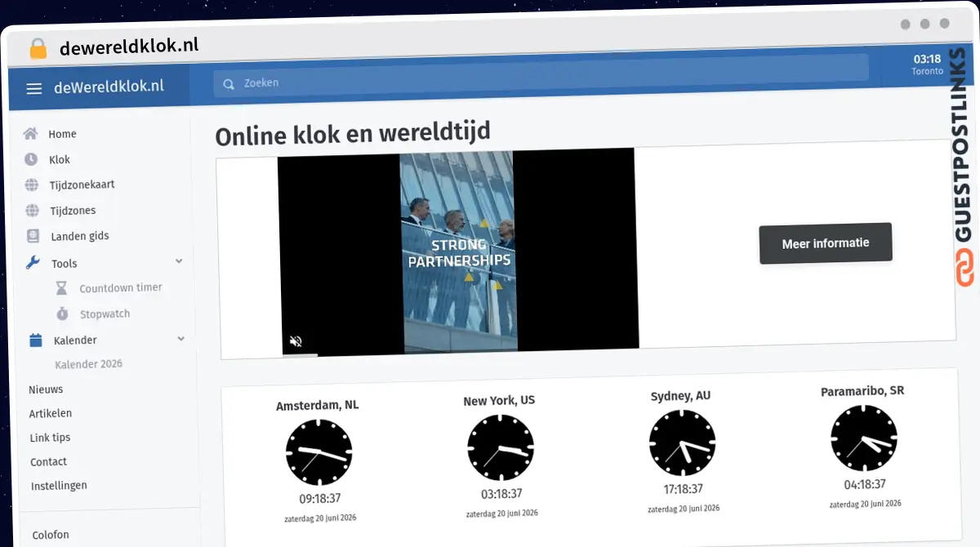This screenshot has width=980, height=547.
Task: Open the hamburger menu icon
Action: [34, 88]
